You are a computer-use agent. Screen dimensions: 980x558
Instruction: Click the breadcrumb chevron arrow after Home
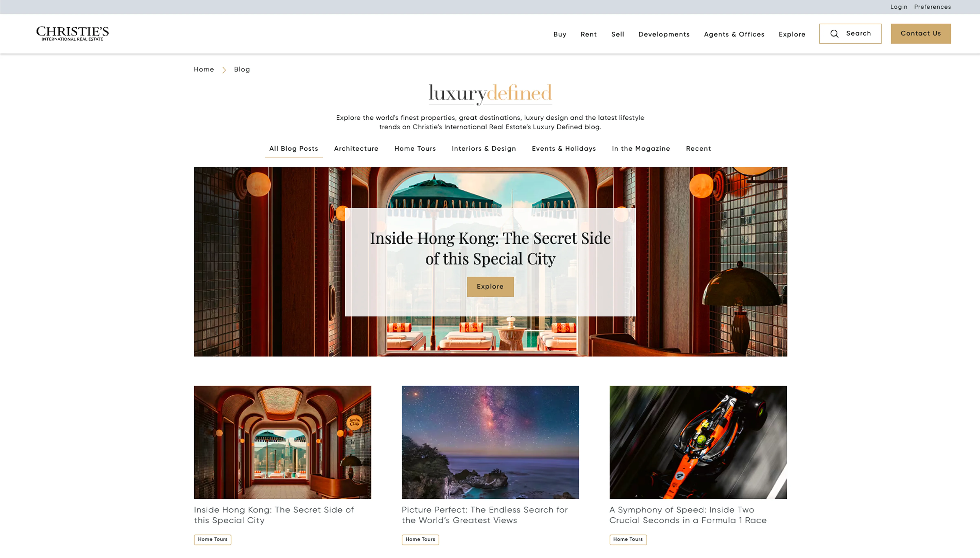tap(224, 70)
